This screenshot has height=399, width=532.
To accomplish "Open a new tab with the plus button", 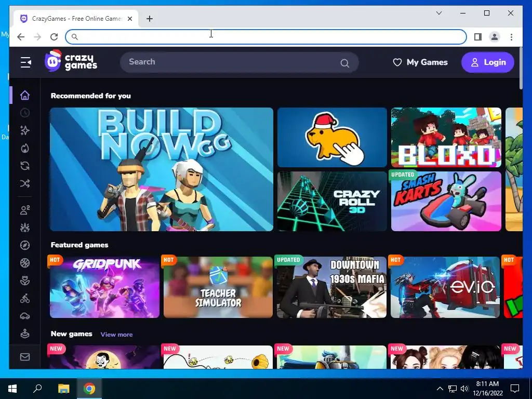I will coord(150,19).
